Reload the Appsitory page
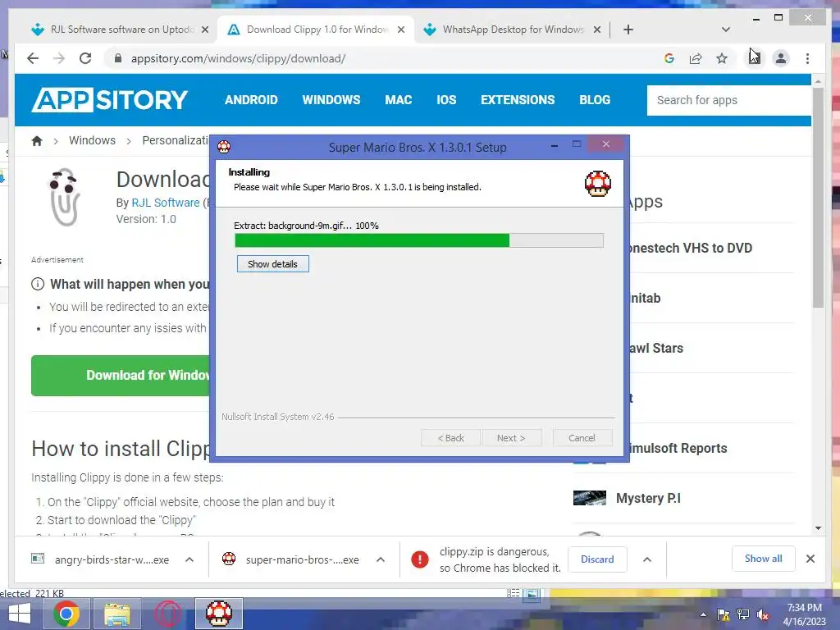 tap(85, 58)
